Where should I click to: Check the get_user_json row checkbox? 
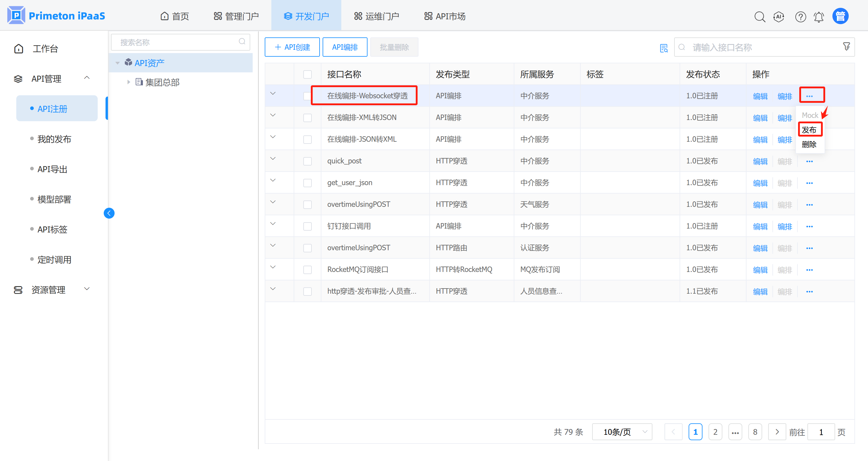coord(307,183)
